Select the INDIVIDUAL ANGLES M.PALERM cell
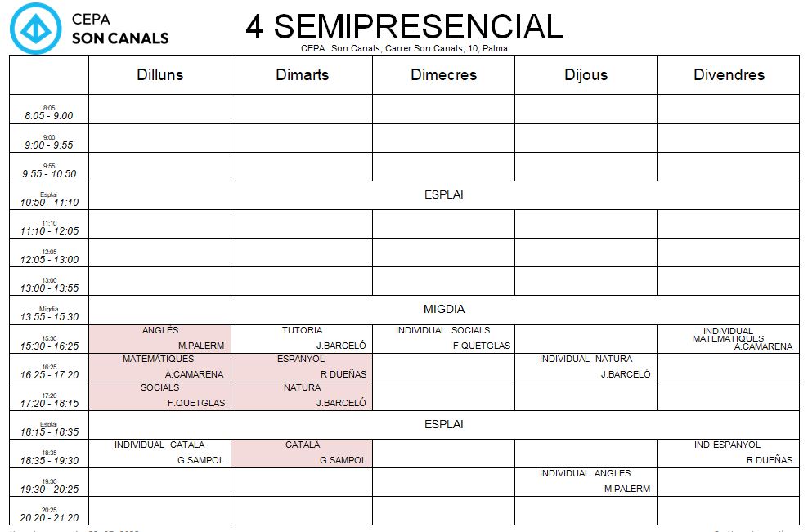Image resolution: width=808 pixels, height=532 pixels. (x=586, y=482)
